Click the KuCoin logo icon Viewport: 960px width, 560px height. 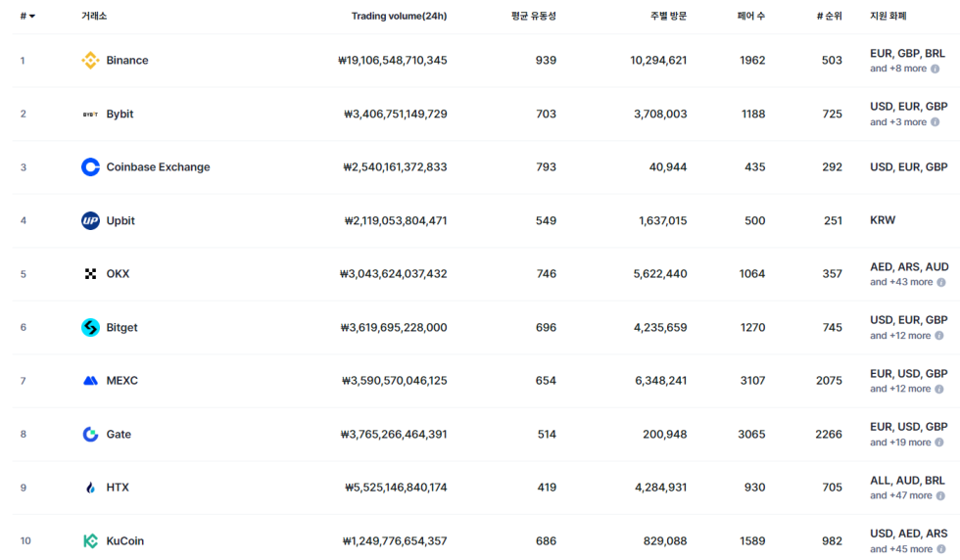(x=90, y=541)
